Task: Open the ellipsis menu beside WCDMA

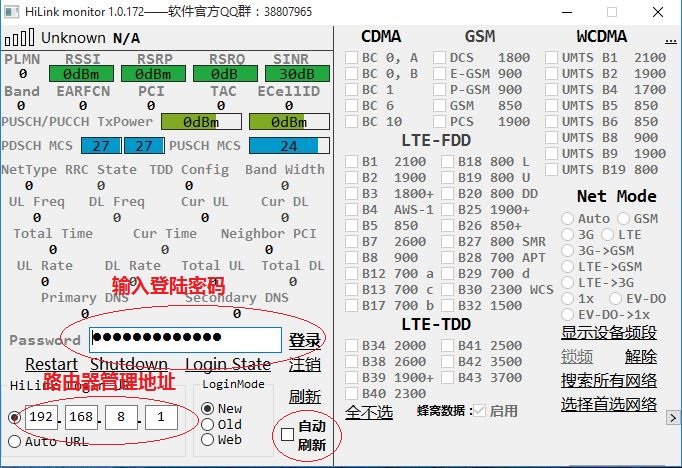Action: [671, 40]
